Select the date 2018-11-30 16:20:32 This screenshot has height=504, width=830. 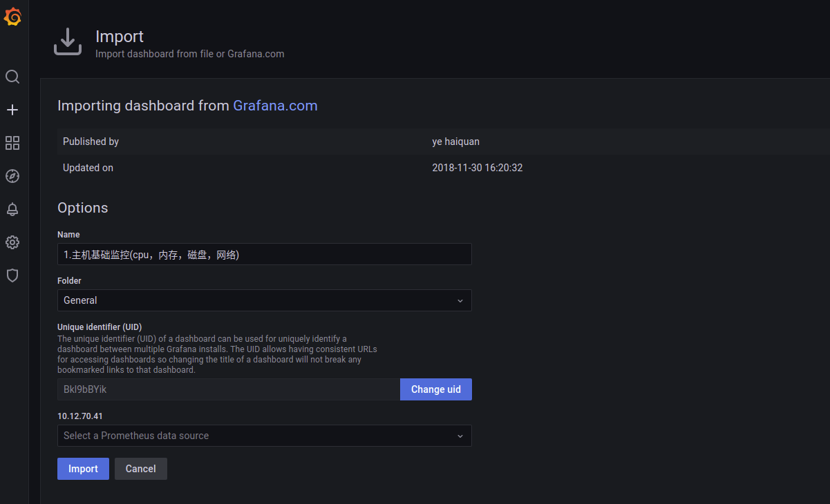click(x=478, y=168)
